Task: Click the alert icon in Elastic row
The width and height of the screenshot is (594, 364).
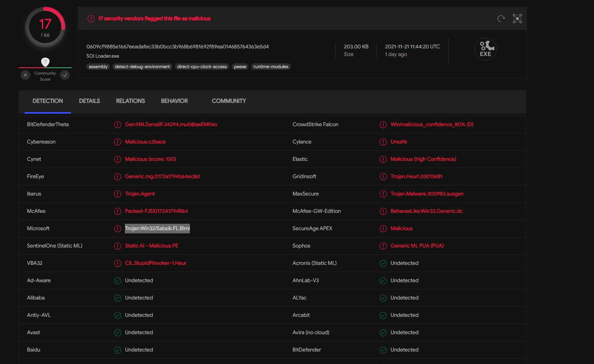Action: tap(383, 159)
